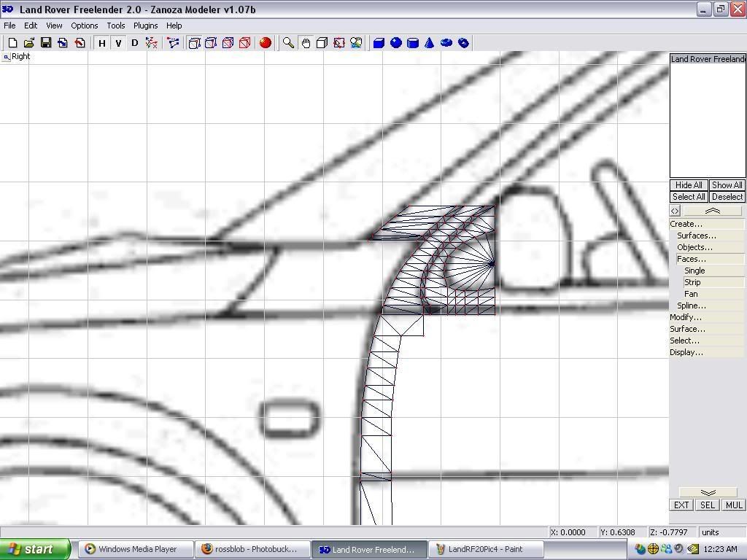The height and width of the screenshot is (560, 747).
Task: Open the Plugins menu
Action: (145, 26)
